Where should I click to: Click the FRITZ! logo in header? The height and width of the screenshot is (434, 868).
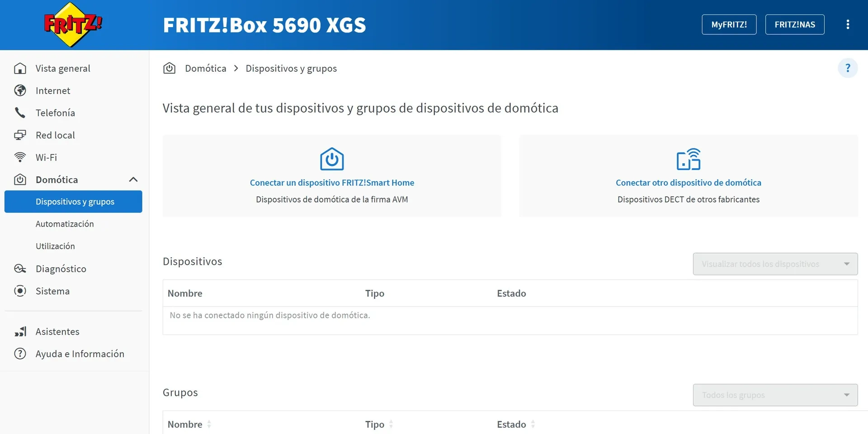(72, 25)
